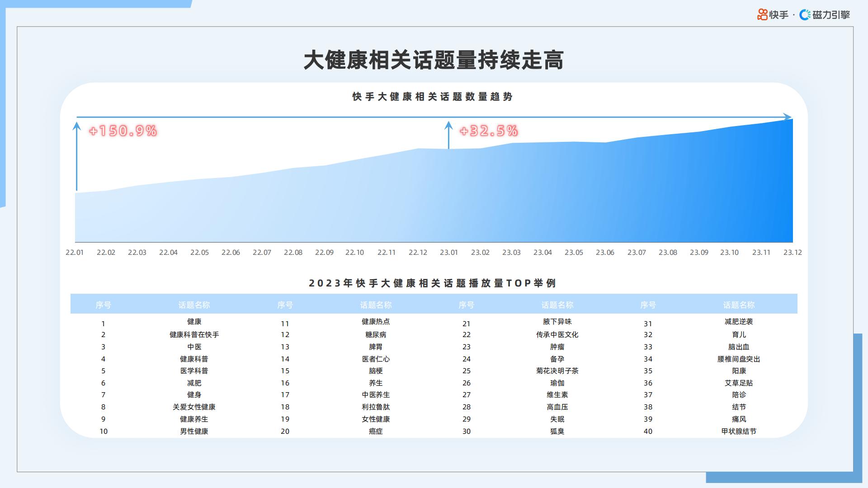Click chart title 快手大健康相关话题数量趋势

click(x=433, y=97)
